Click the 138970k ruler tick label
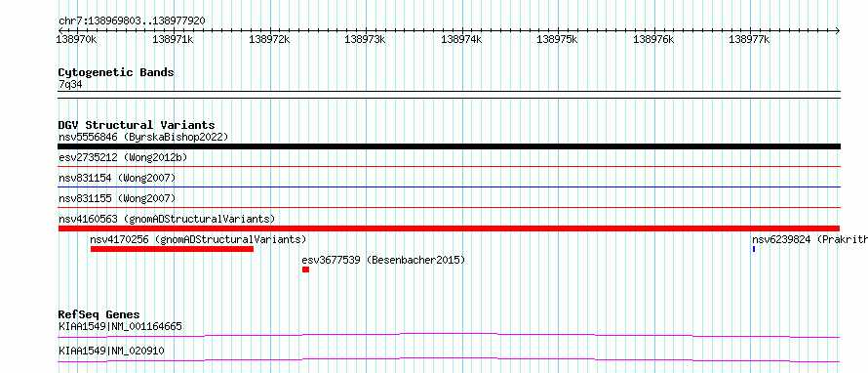 coord(77,39)
